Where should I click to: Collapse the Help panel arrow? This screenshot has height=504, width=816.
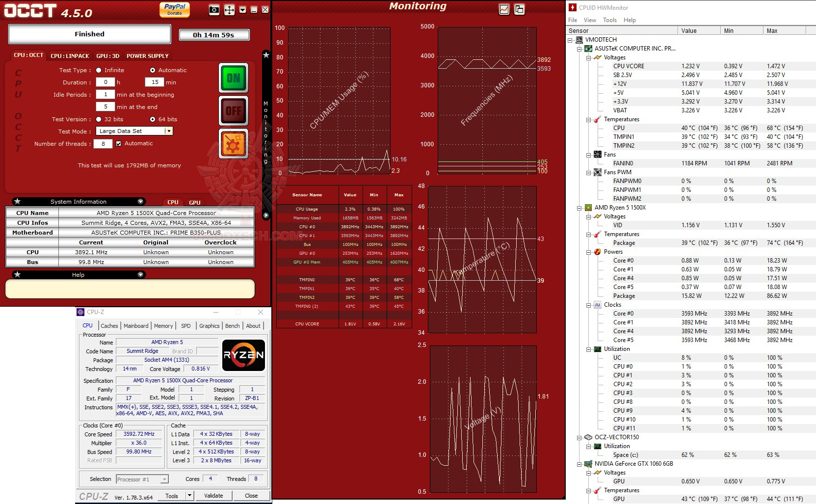click(141, 274)
